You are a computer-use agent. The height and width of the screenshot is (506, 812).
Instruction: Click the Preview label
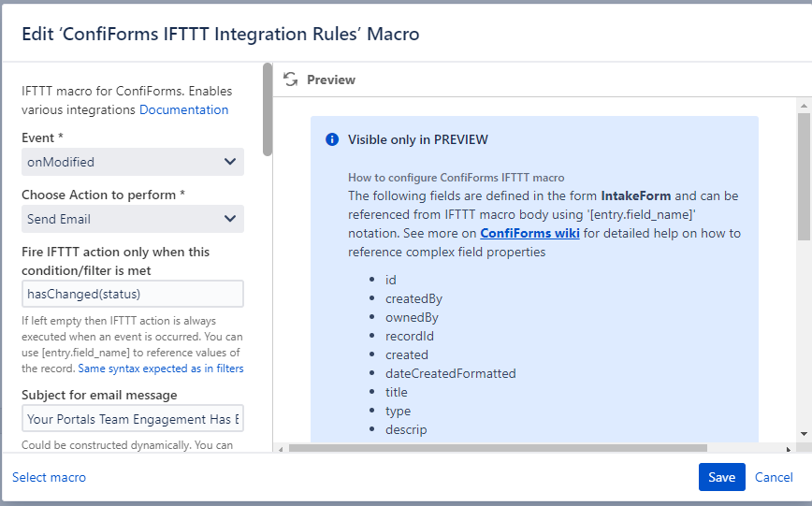coord(331,80)
